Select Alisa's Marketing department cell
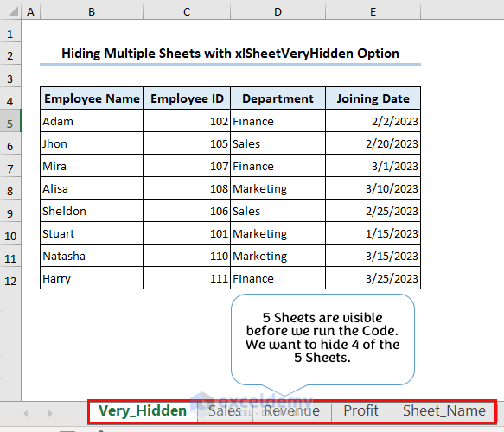Image resolution: width=504 pixels, height=432 pixels. click(x=278, y=188)
